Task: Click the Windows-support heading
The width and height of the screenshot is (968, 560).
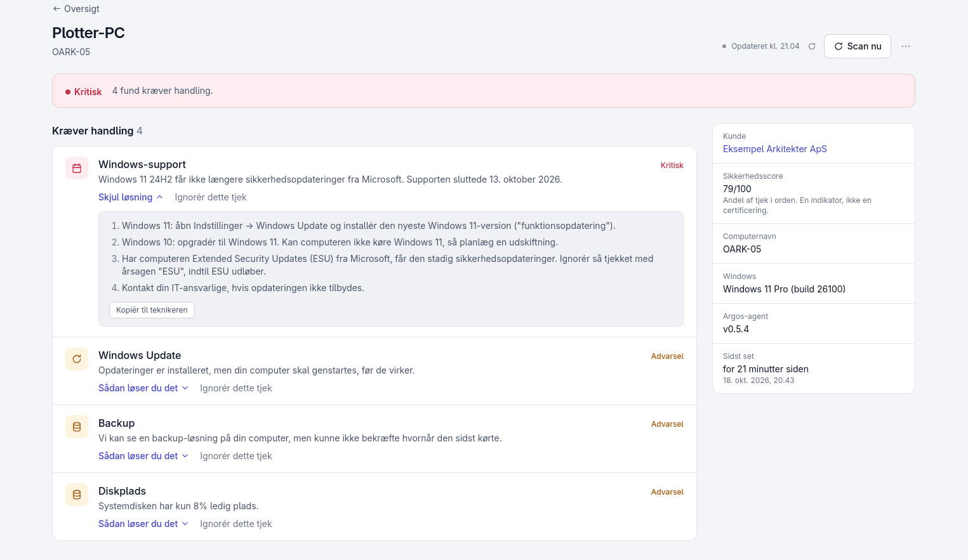Action: 142,164
